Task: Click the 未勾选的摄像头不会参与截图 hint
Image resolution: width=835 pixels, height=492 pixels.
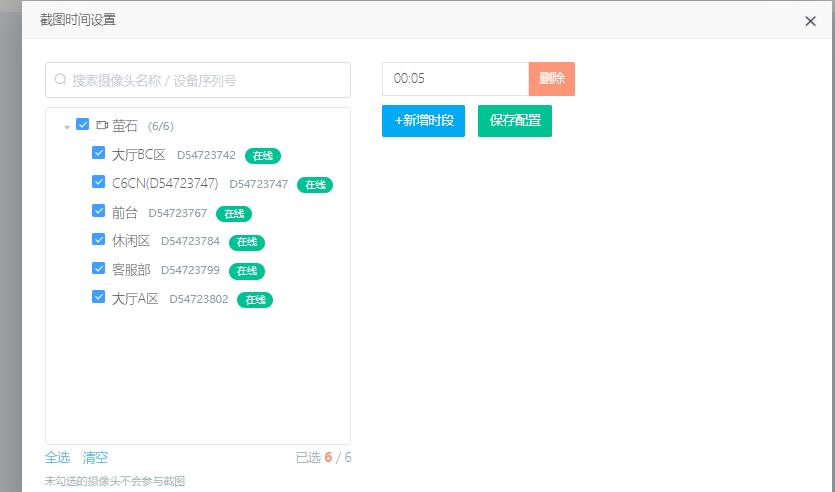Action: click(114, 481)
